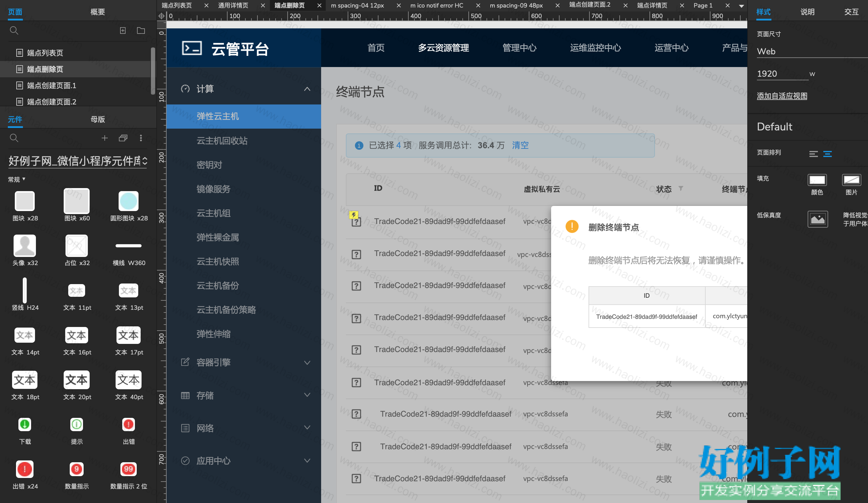This screenshot has height=503, width=868.
Task: Switch to the 概要 outline tab
Action: 98,12
